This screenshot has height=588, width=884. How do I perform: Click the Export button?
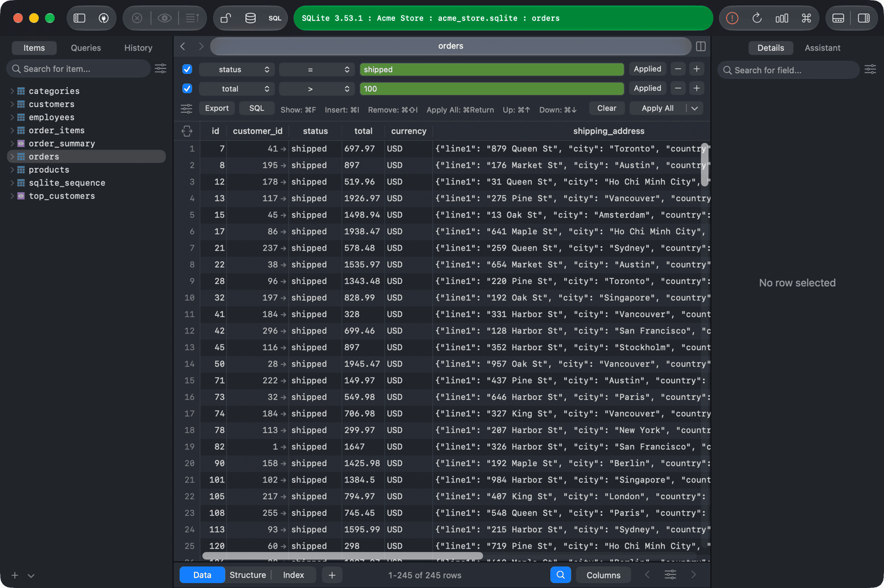pos(217,108)
